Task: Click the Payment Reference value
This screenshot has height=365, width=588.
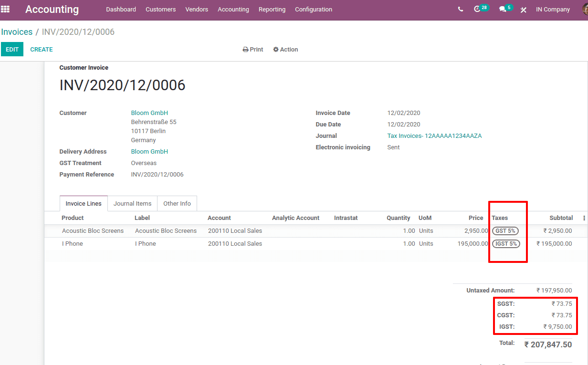Action: point(157,175)
